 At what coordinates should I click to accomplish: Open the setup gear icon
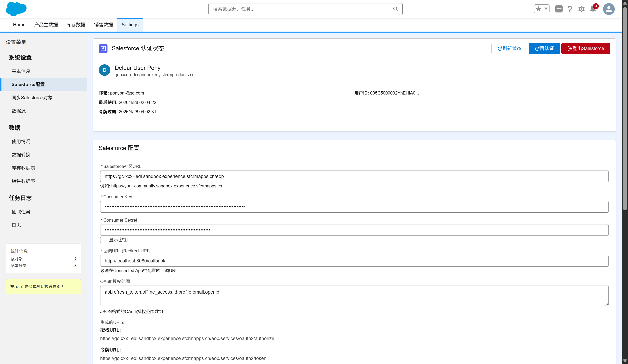tap(581, 9)
